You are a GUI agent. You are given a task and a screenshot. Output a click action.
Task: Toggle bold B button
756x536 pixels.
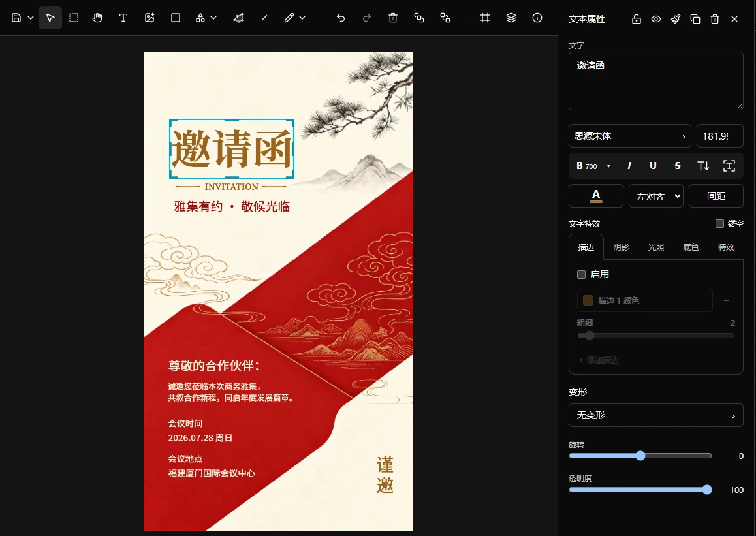(x=580, y=166)
